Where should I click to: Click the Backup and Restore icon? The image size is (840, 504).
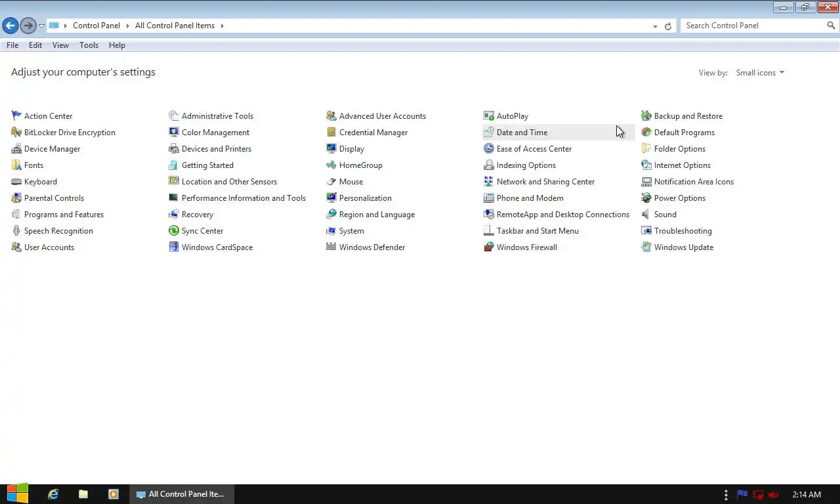coord(646,116)
